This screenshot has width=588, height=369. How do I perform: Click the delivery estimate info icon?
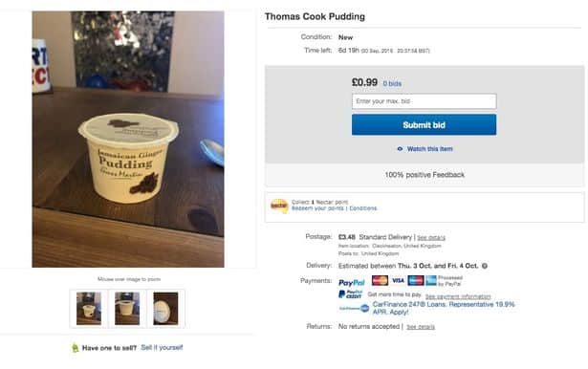tap(485, 266)
